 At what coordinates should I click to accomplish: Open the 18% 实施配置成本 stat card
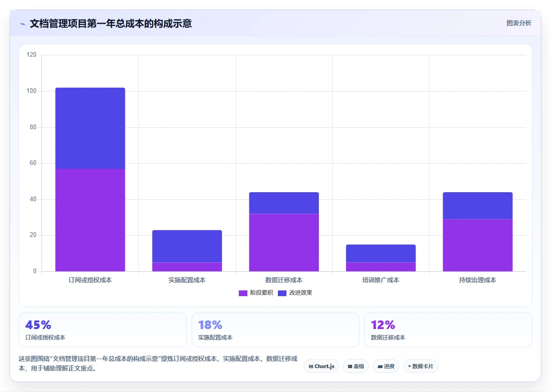(x=275, y=330)
